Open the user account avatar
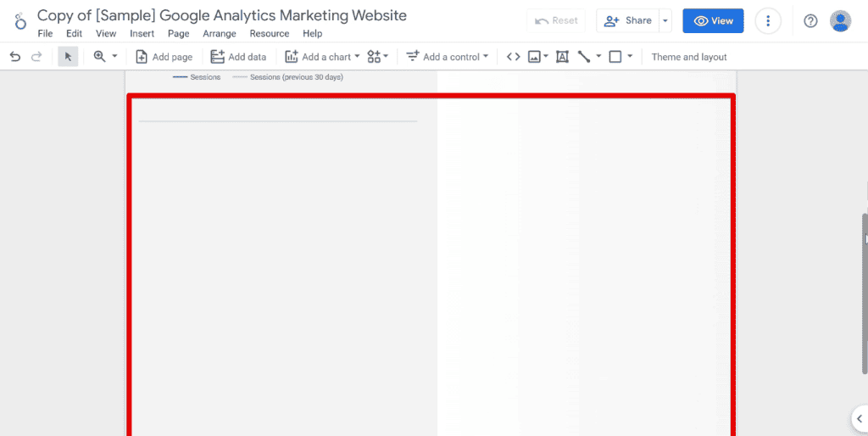 [840, 21]
